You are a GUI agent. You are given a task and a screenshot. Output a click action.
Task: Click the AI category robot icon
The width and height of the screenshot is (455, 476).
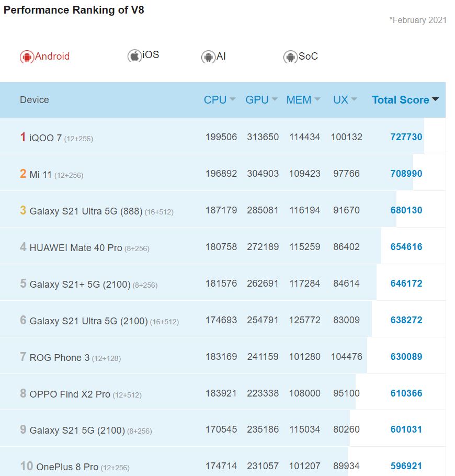point(208,57)
